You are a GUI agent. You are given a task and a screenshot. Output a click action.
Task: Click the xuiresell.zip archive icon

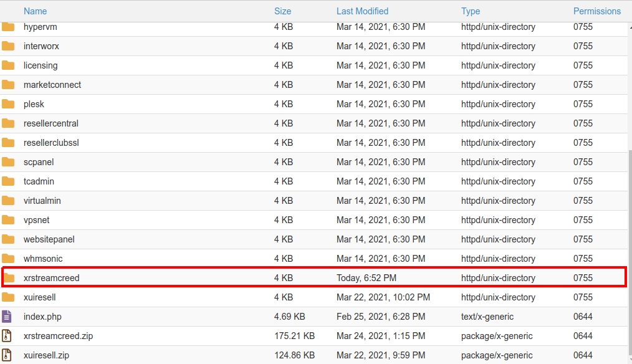pyautogui.click(x=7, y=355)
